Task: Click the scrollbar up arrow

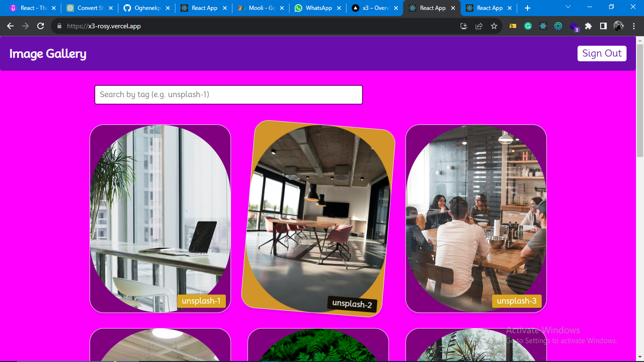Action: click(x=640, y=40)
